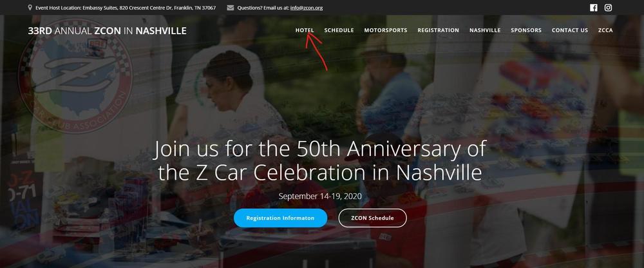Email info@zcon.org via the link
644x268 pixels.
pos(307,8)
